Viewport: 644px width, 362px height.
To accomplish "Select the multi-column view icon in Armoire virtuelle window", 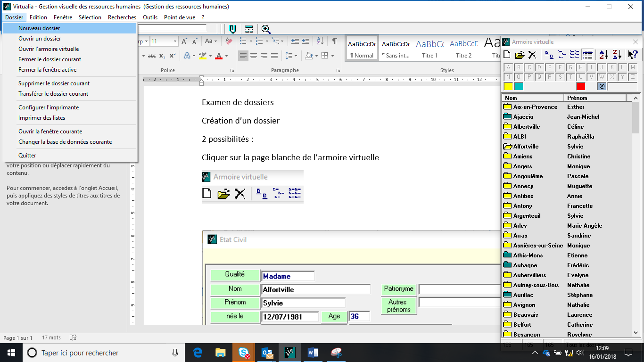I will (574, 55).
